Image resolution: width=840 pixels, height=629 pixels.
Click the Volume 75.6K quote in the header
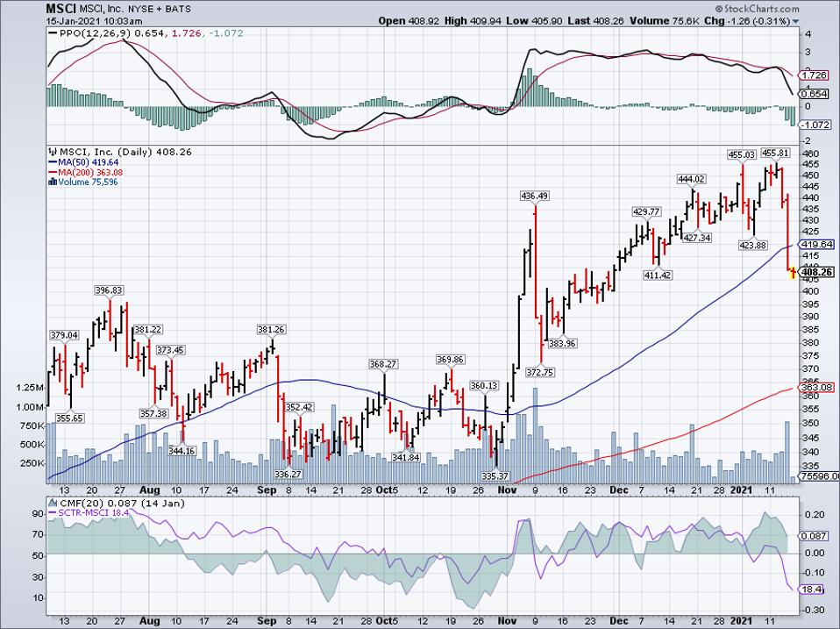pos(665,21)
